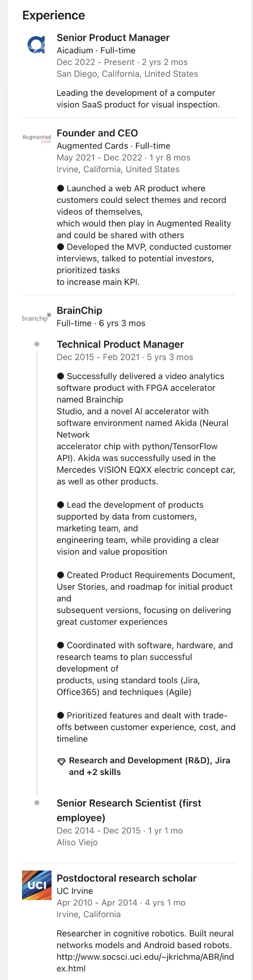Open the BrainChip company logo
This screenshot has height=980, width=253.
pyautogui.click(x=37, y=317)
